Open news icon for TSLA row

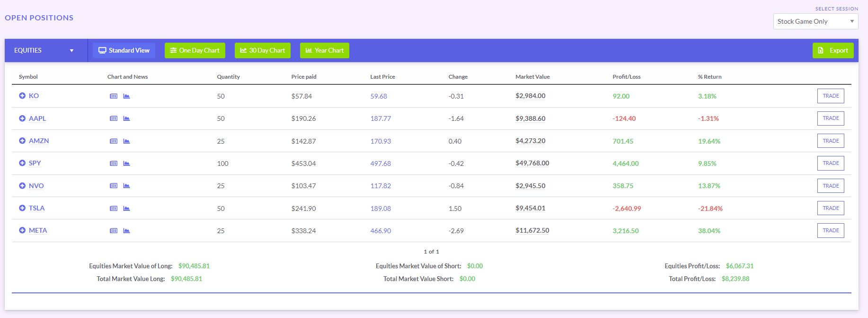pos(114,209)
